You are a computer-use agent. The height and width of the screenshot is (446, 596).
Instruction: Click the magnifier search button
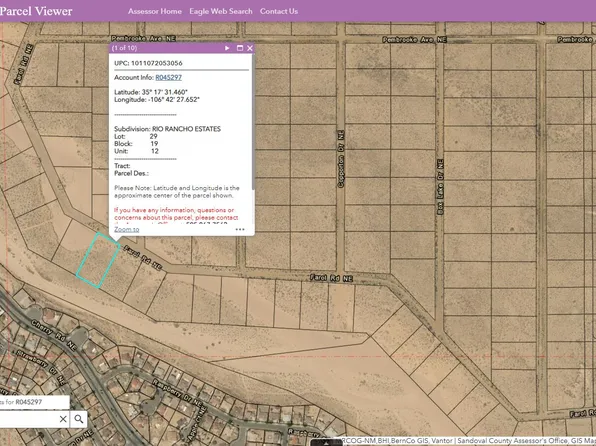79,419
